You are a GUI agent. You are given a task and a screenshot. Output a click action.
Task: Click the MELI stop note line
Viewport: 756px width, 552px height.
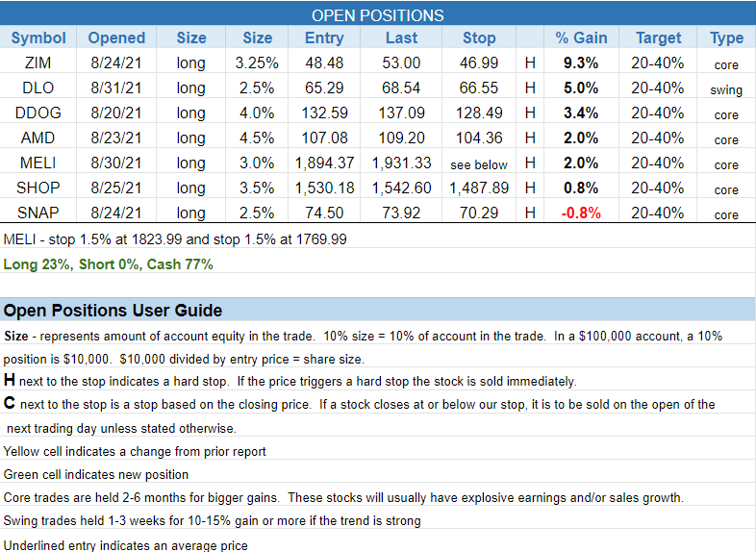pyautogui.click(x=175, y=239)
